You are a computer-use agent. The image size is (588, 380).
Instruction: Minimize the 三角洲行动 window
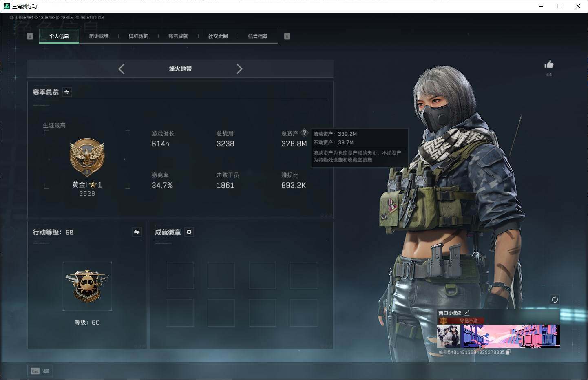[541, 6]
